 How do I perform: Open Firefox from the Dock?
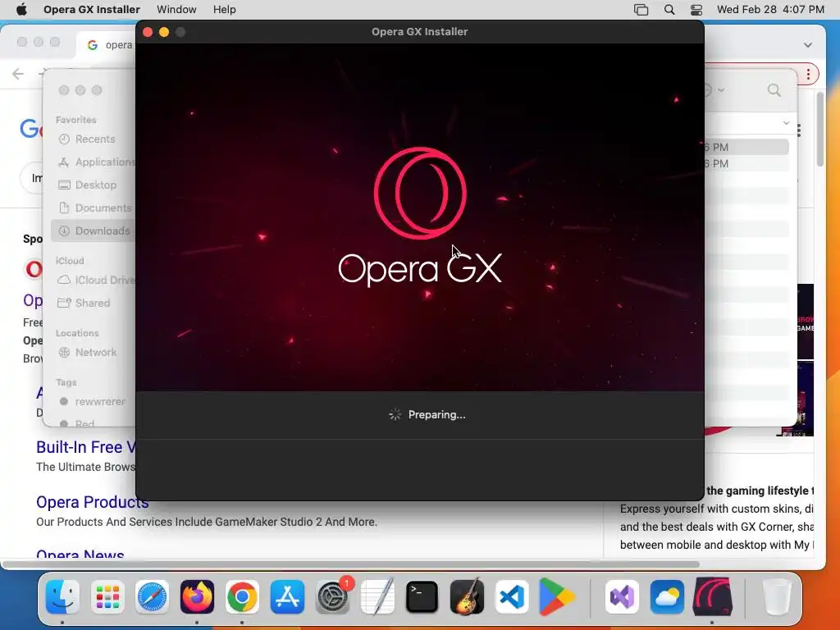coord(197,597)
